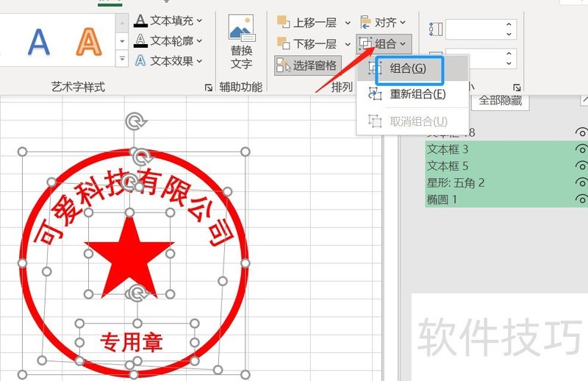This screenshot has width=588, height=381.
Task: Click the Alt Text (替换文字) picture icon
Action: [242, 28]
